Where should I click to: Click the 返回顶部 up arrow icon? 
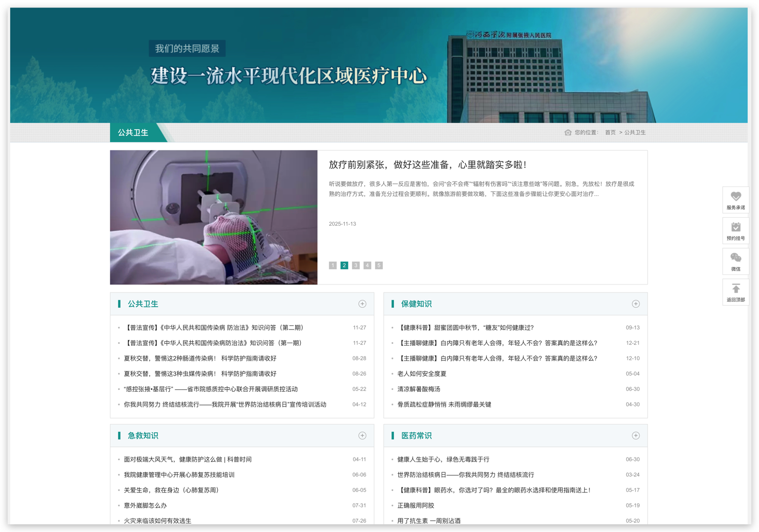click(x=735, y=289)
